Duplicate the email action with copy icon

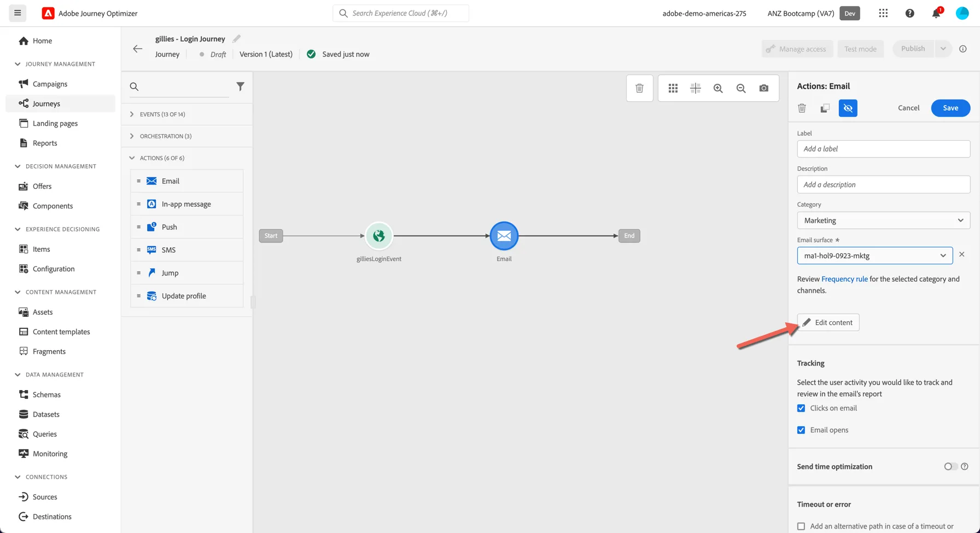pos(825,108)
